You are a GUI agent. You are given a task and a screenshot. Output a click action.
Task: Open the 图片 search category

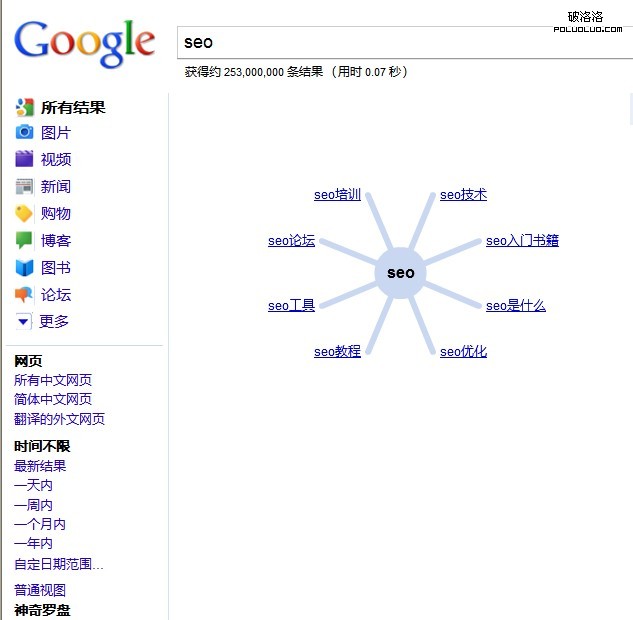coord(56,133)
